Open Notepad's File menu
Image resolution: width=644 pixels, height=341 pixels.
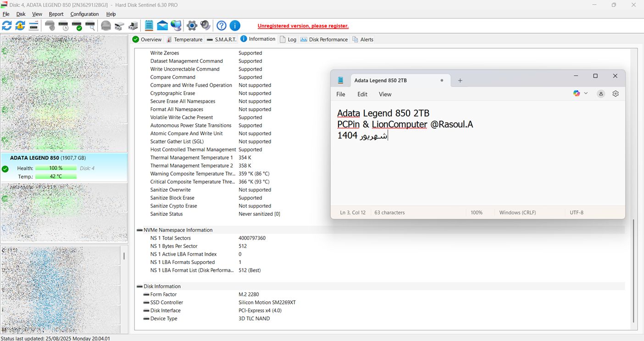(x=341, y=94)
